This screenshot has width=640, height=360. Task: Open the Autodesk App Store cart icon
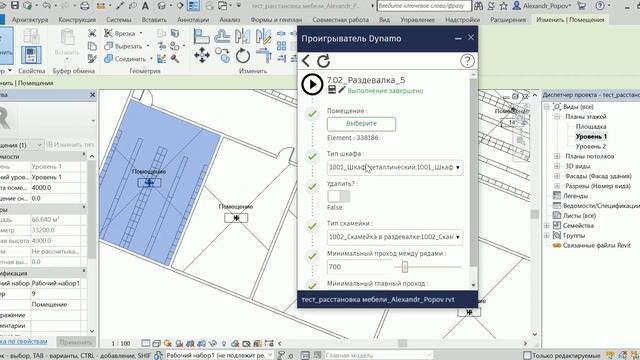[x=582, y=6]
